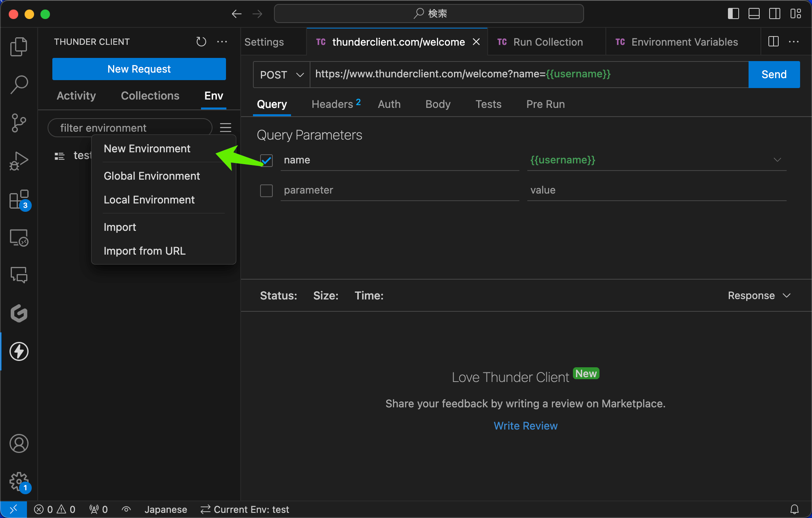Screen dimensions: 812x518
Task: Select the New Environment menu option
Action: (147, 149)
